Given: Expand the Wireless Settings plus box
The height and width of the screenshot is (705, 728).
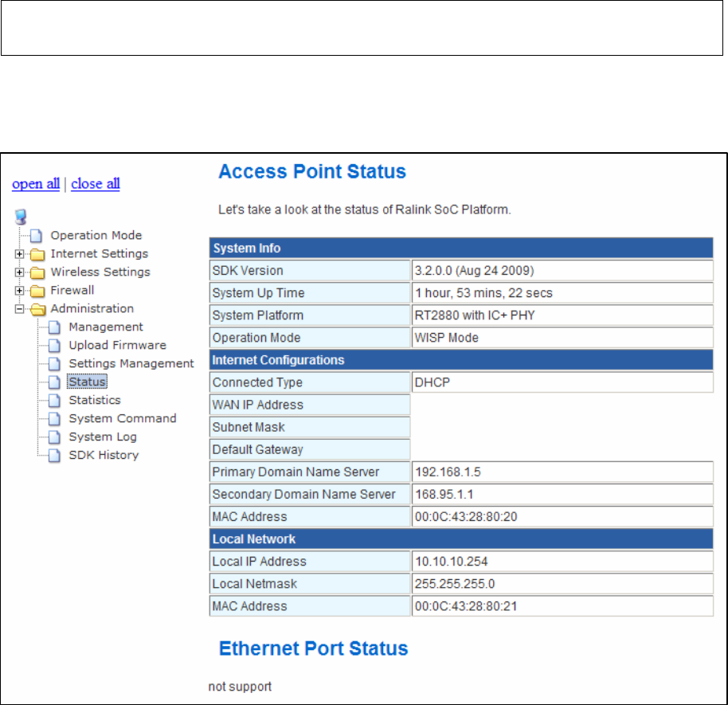Looking at the screenshot, I should (x=19, y=272).
